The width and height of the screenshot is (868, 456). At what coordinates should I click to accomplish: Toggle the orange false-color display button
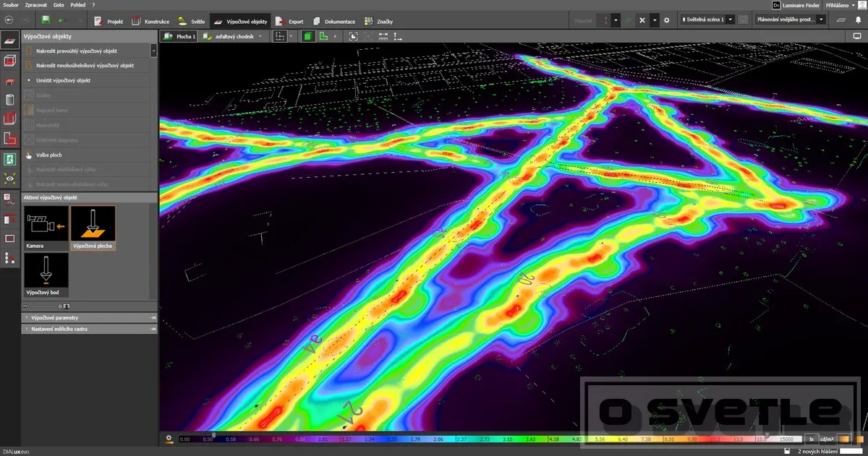coord(843,439)
